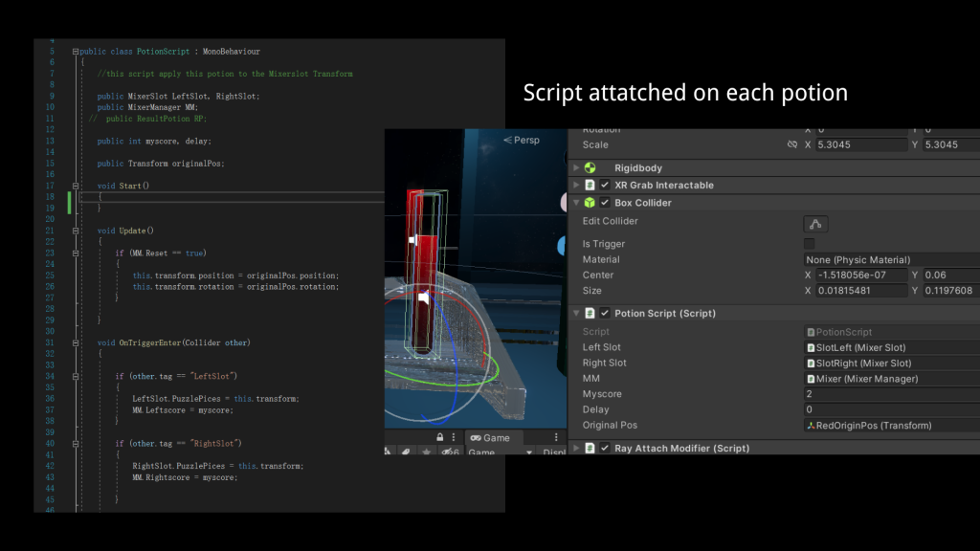Collapse the MM.Reset if-block in code editor
Image resolution: width=980 pixels, height=551 pixels.
pos(76,253)
